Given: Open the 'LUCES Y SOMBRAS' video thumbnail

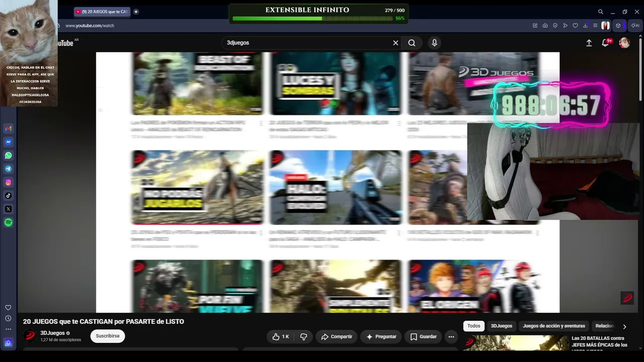Looking at the screenshot, I should click(x=335, y=83).
